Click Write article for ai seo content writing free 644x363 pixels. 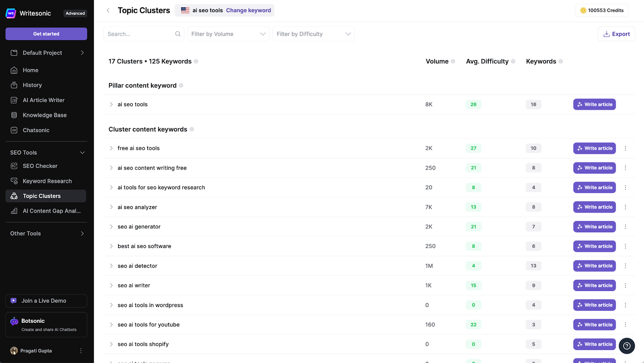[x=594, y=168]
